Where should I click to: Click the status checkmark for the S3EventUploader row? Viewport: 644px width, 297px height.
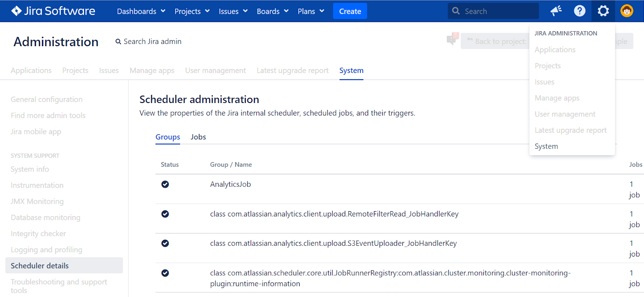(x=165, y=243)
